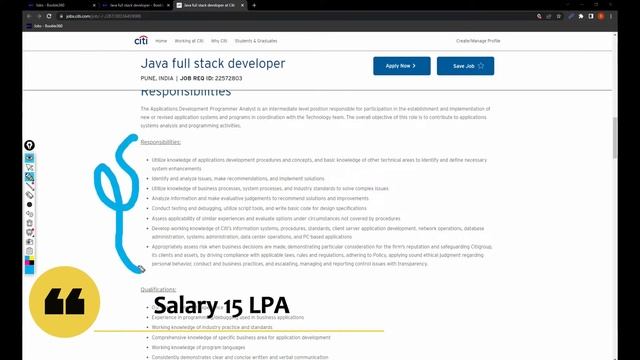Click the undo/redo links icon in annotation toolbar
This screenshot has height=360, width=640.
point(29,214)
